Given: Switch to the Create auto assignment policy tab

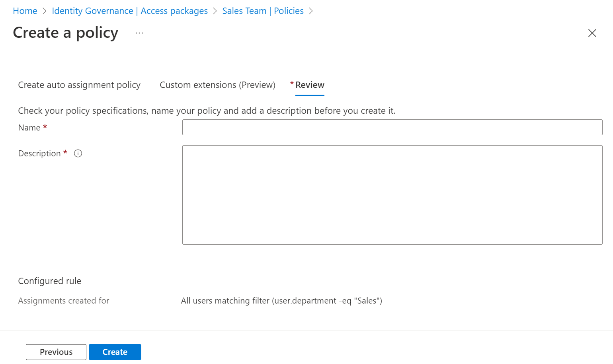Looking at the screenshot, I should (x=79, y=85).
